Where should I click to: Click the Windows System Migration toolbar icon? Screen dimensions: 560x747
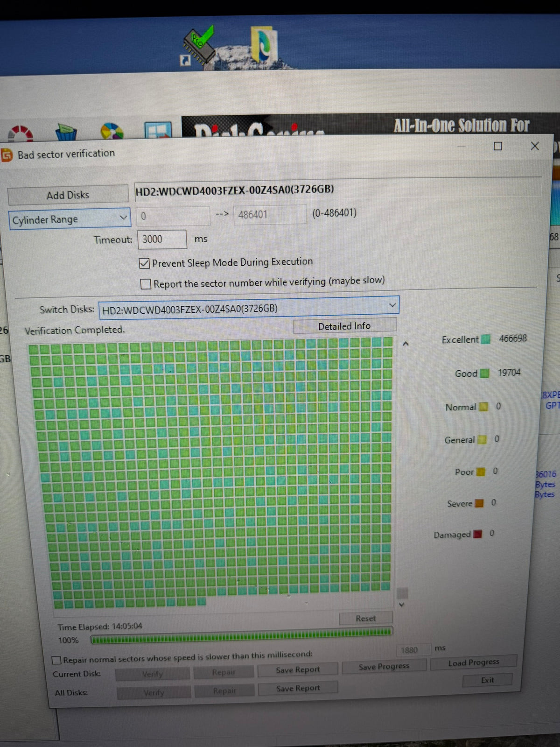158,130
